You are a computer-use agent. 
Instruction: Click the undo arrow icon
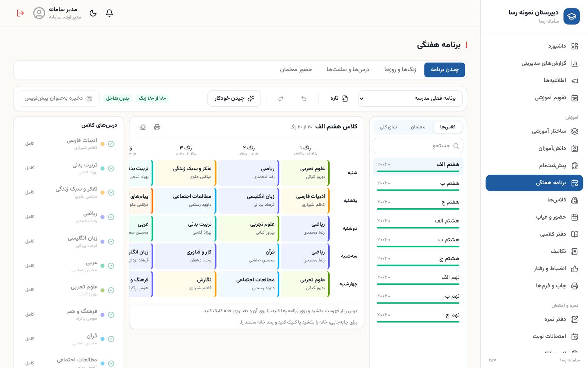point(304,98)
